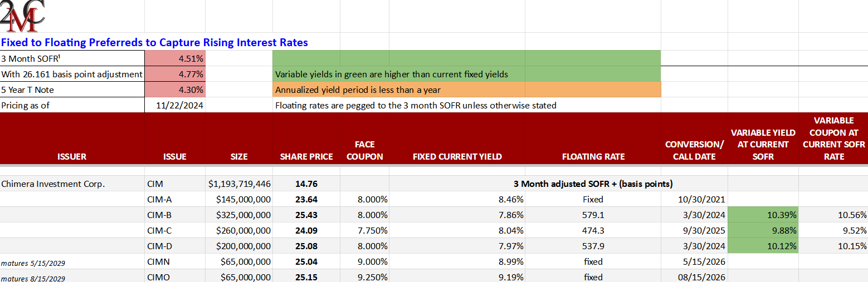Image resolution: width=868 pixels, height=282 pixels.
Task: Select the CIM-C issue cell
Action: 175,230
